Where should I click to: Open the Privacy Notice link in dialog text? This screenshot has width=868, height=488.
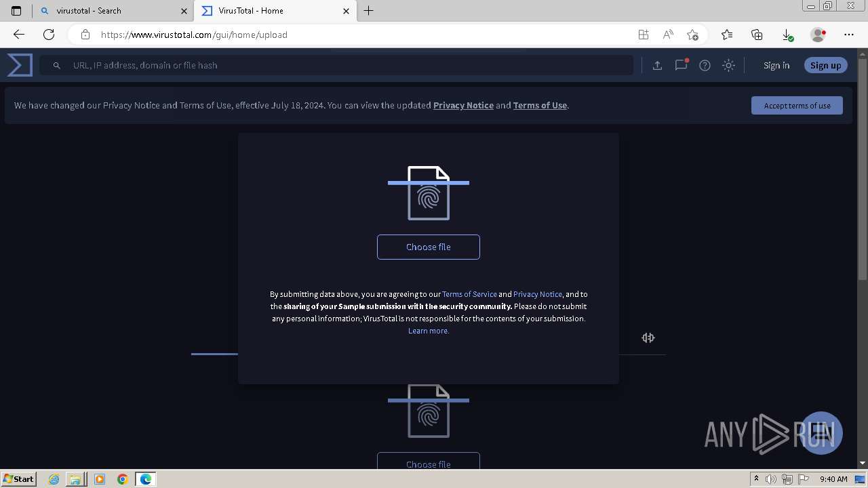coord(538,294)
